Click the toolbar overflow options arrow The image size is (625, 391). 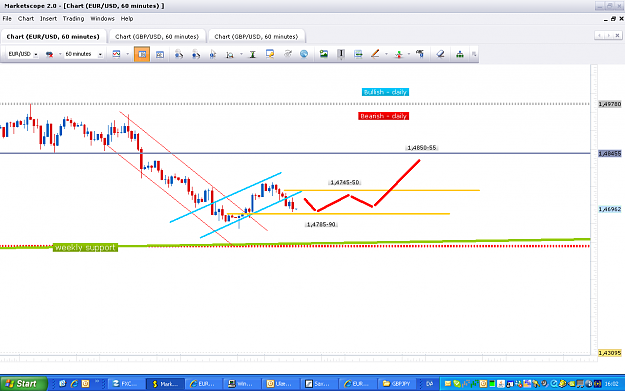coord(474,54)
